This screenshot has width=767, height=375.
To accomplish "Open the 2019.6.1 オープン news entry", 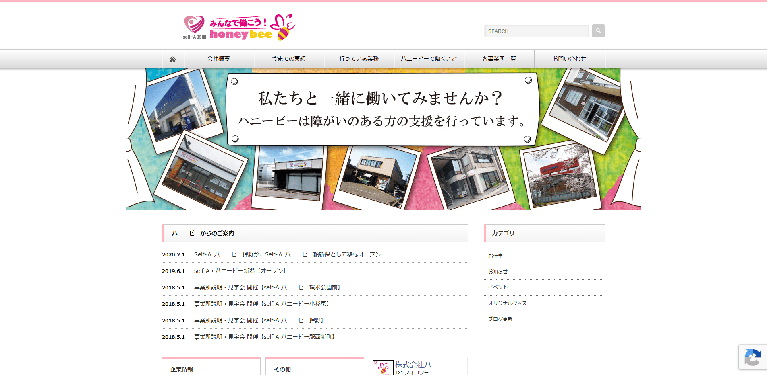I will click(x=240, y=270).
